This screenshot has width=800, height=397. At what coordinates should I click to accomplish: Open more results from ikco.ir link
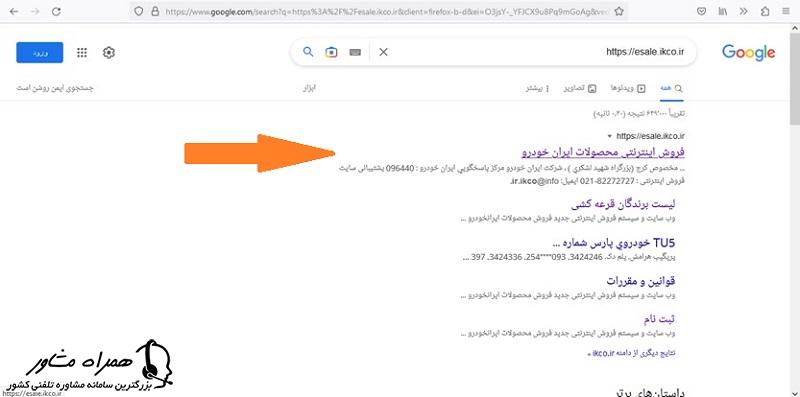click(632, 353)
